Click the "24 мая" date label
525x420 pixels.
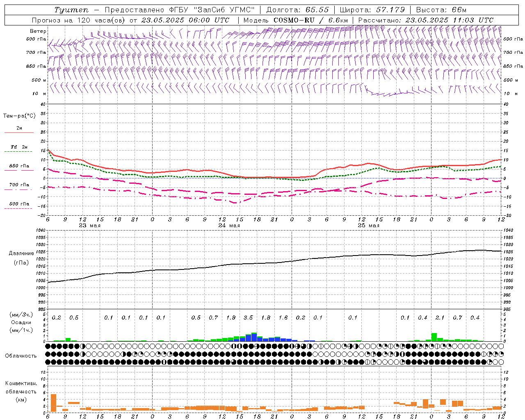click(x=229, y=226)
